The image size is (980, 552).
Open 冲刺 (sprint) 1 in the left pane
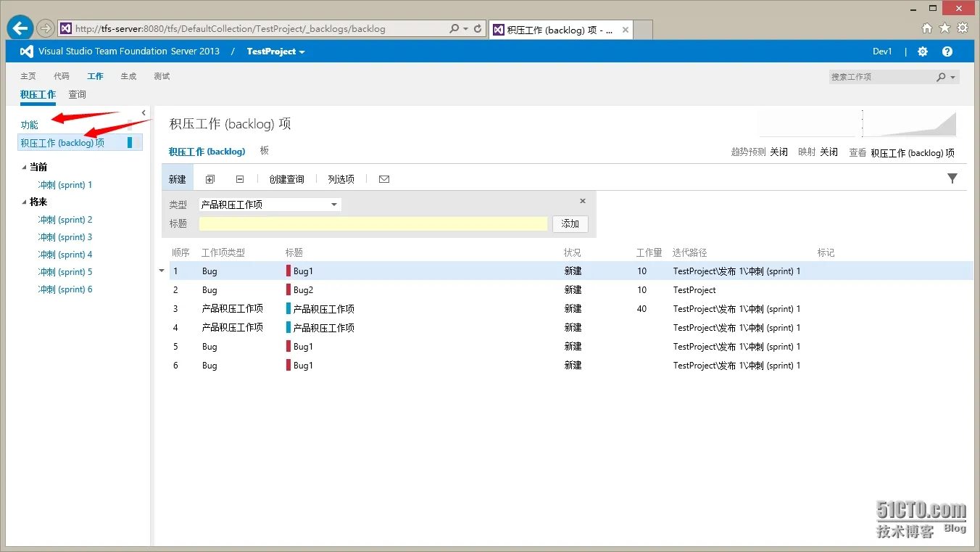[65, 185]
